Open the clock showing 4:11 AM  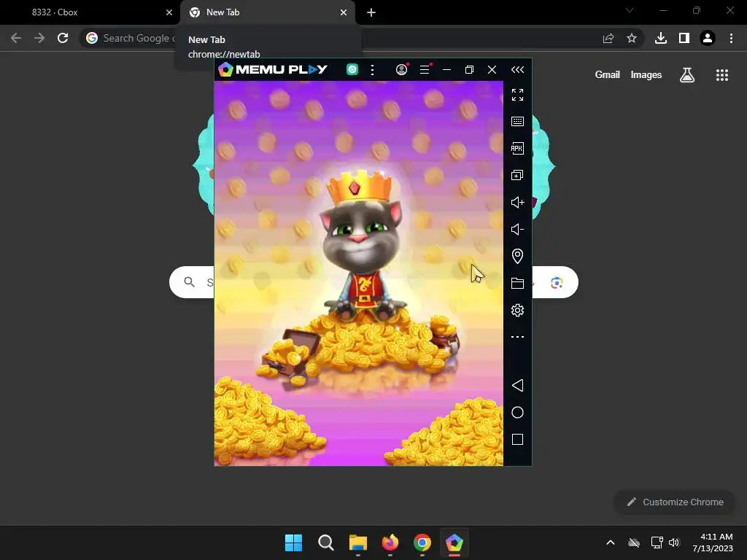713,542
